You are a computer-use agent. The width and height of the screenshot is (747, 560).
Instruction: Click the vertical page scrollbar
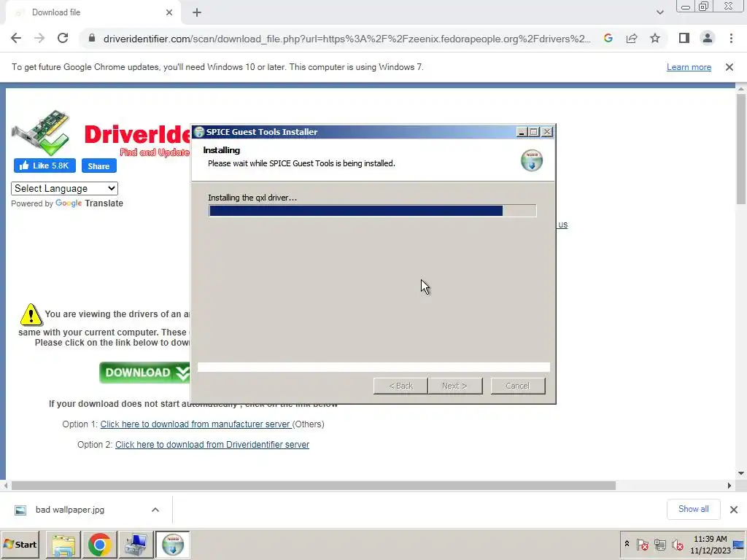(741, 148)
